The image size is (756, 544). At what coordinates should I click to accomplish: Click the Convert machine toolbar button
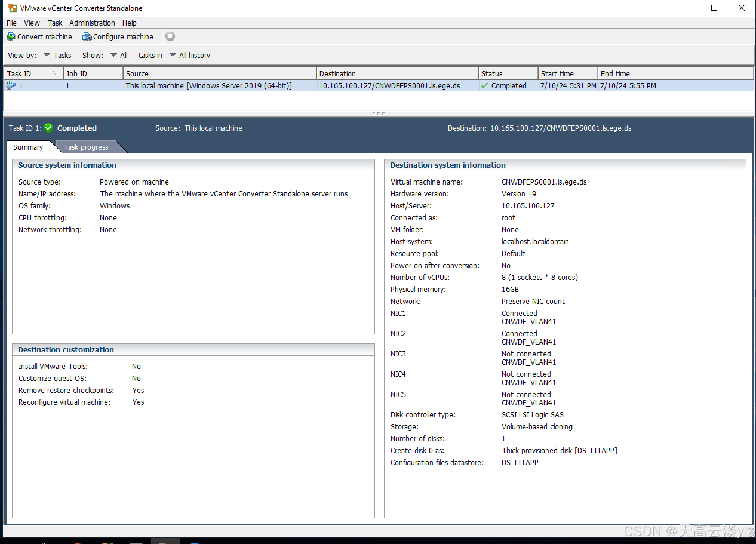39,36
